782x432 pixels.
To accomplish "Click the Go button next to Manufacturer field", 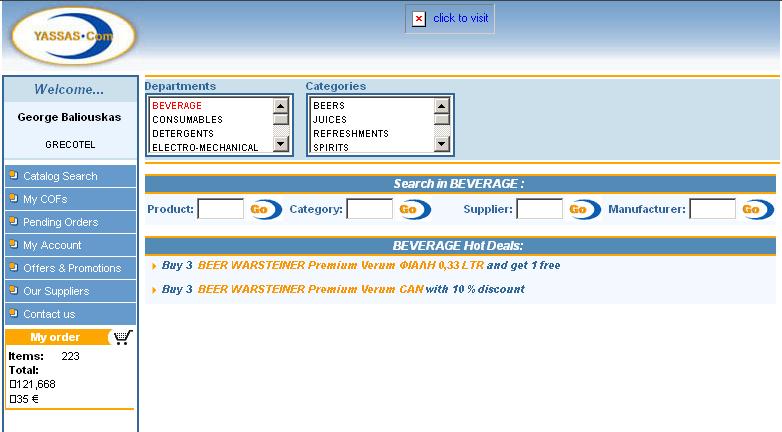I will (757, 209).
